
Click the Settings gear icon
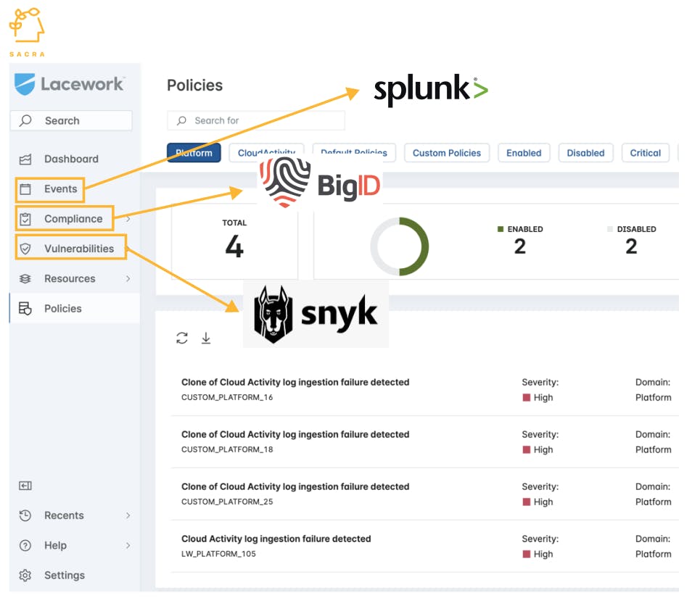coord(25,576)
